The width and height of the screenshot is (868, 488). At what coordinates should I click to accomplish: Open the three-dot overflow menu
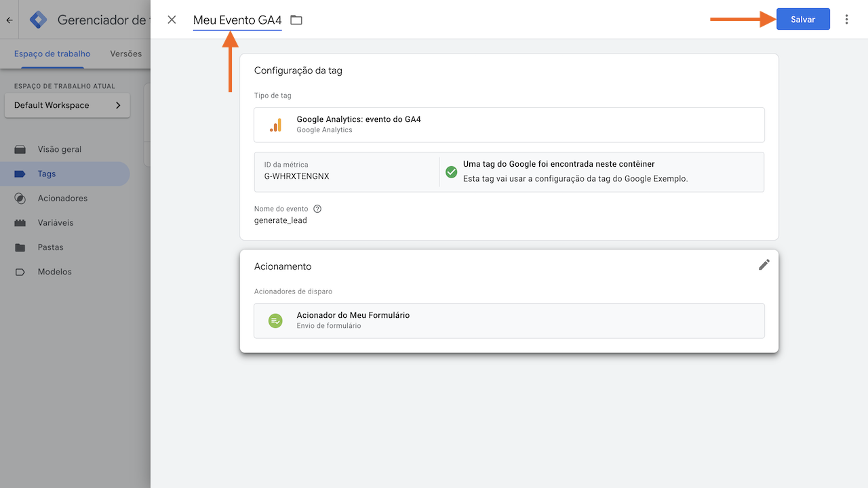click(x=846, y=19)
